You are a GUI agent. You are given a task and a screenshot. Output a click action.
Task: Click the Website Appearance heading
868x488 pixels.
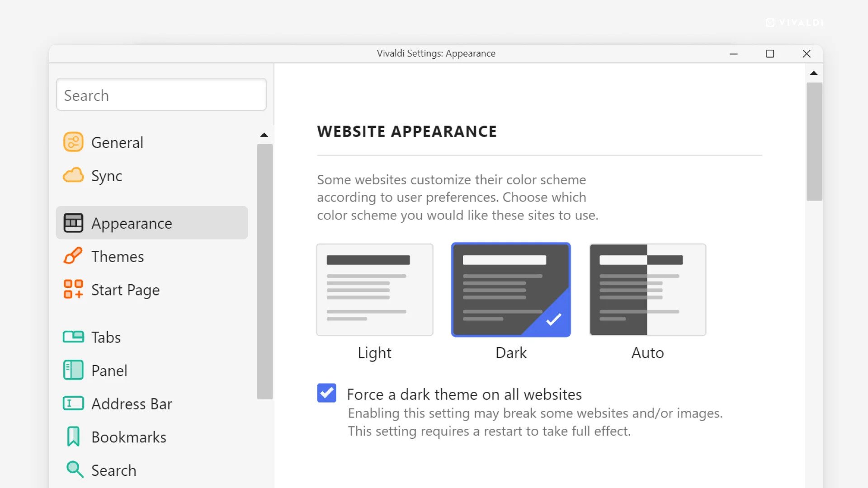tap(407, 131)
